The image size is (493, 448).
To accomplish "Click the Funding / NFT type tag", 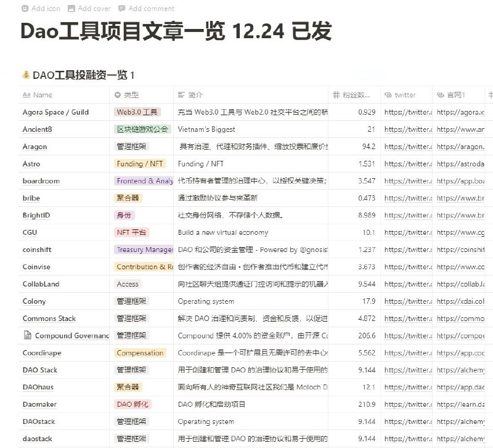I will click(140, 164).
